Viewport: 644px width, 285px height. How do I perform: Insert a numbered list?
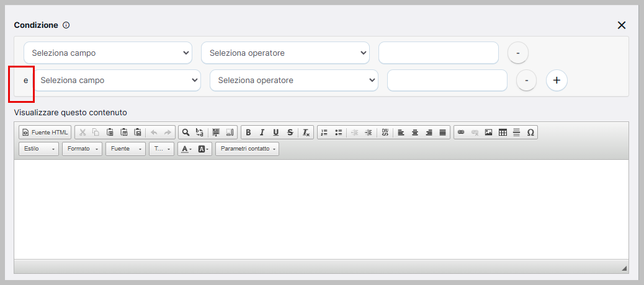point(324,133)
